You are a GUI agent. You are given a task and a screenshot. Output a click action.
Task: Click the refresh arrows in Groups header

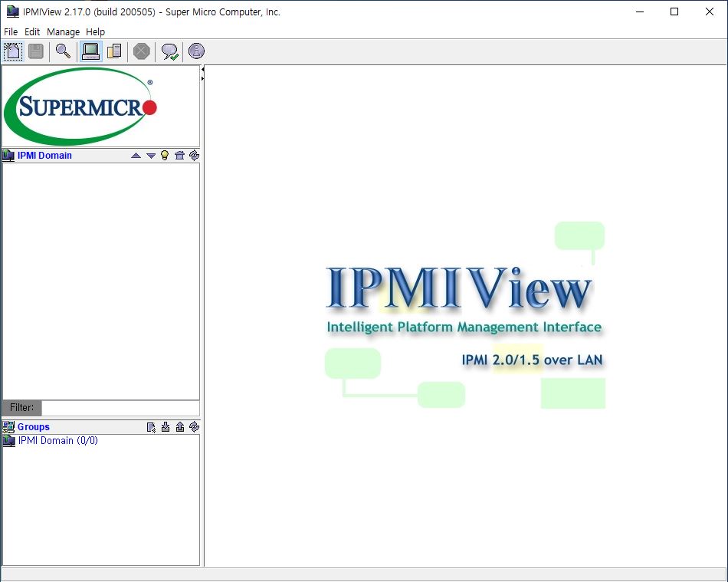(x=194, y=426)
